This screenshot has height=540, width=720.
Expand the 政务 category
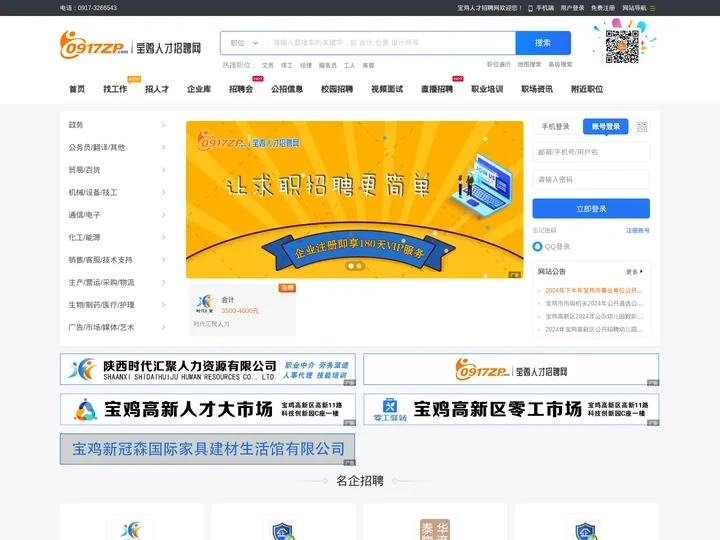pos(117,125)
